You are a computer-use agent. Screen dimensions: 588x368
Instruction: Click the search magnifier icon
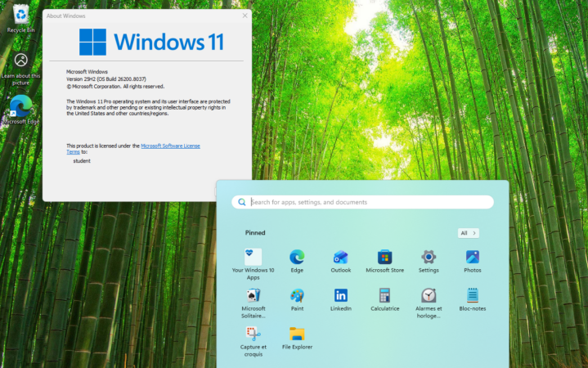click(x=242, y=202)
